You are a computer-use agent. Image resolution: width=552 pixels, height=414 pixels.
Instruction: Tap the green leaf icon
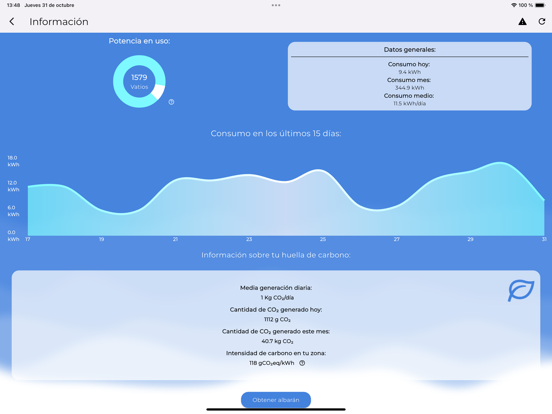pos(521,290)
